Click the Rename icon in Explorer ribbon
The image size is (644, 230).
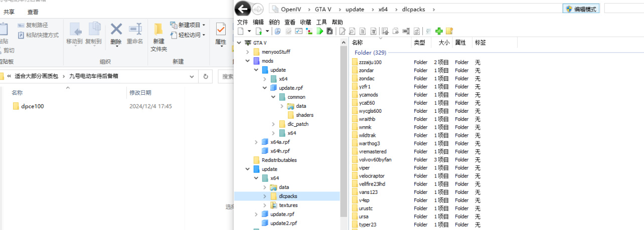point(135,29)
